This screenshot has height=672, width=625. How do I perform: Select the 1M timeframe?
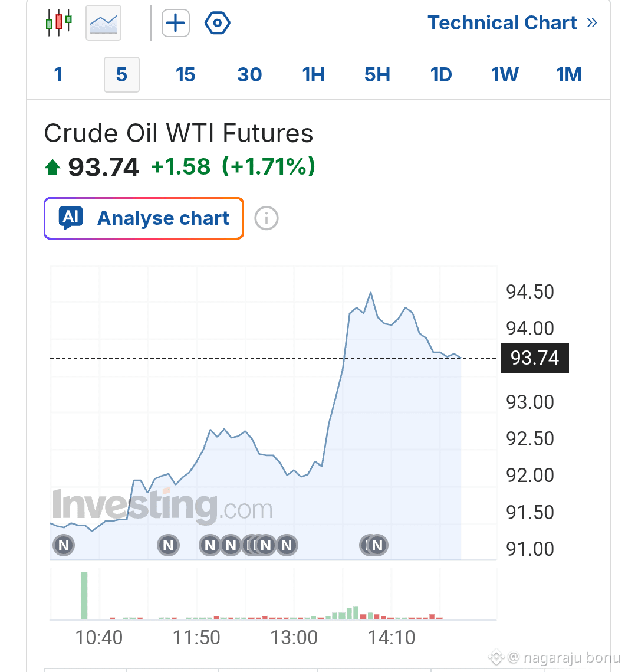coord(569,74)
